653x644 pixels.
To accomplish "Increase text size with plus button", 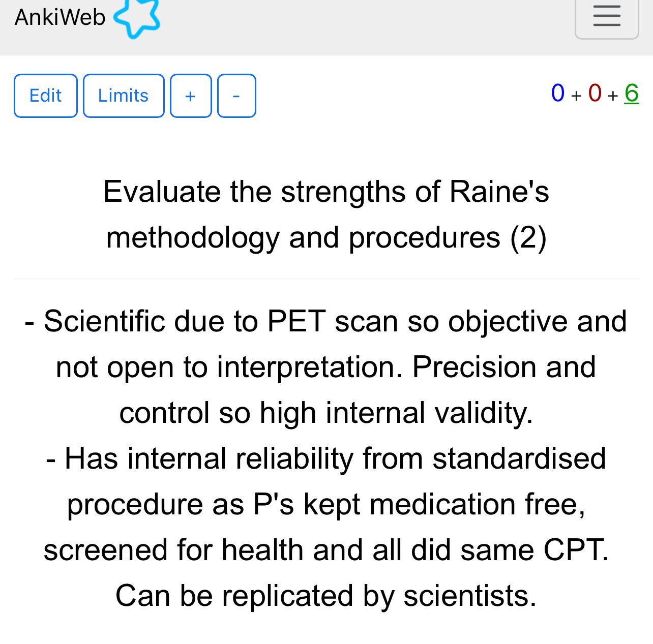I will click(191, 96).
